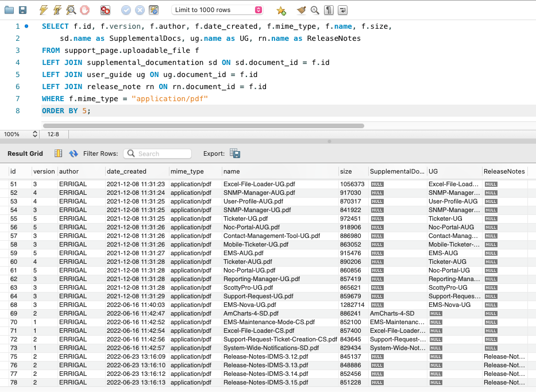Open a SQL script file
This screenshot has height=392, width=536.
click(9, 10)
